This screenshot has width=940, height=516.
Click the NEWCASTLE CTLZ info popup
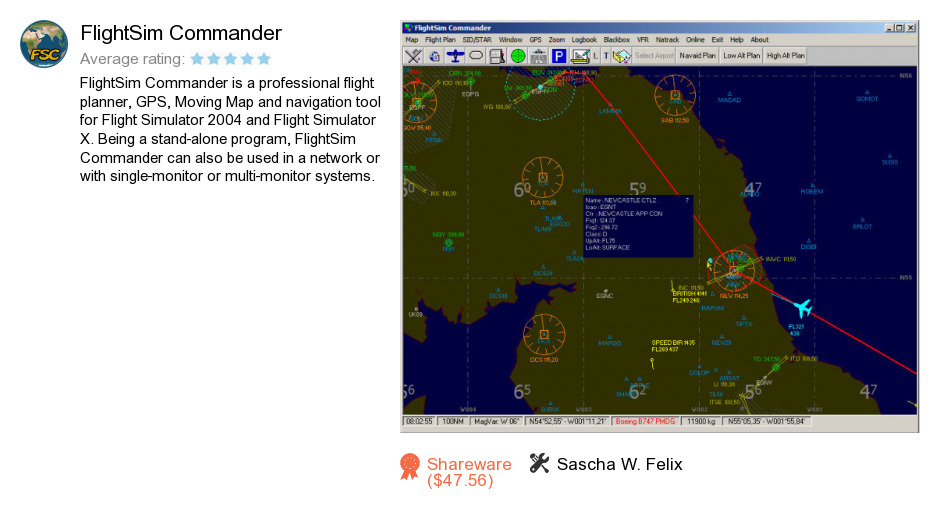pyautogui.click(x=638, y=225)
